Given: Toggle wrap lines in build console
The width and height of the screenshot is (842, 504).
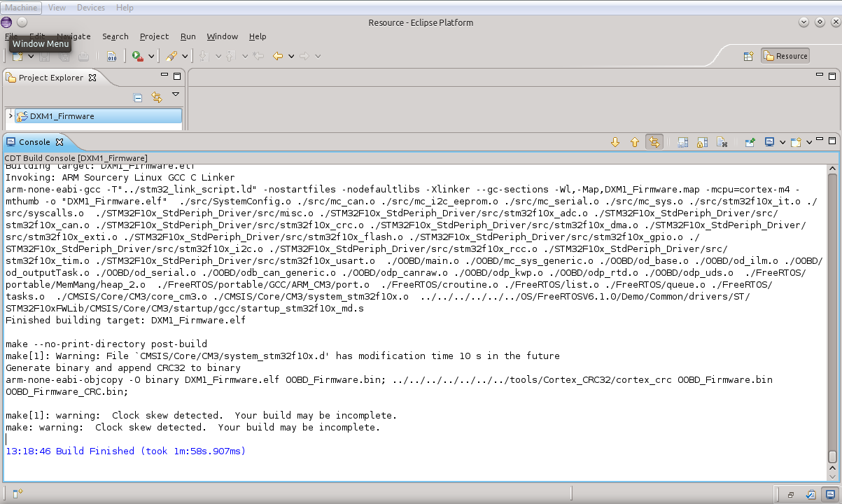Looking at the screenshot, I should pos(654,142).
